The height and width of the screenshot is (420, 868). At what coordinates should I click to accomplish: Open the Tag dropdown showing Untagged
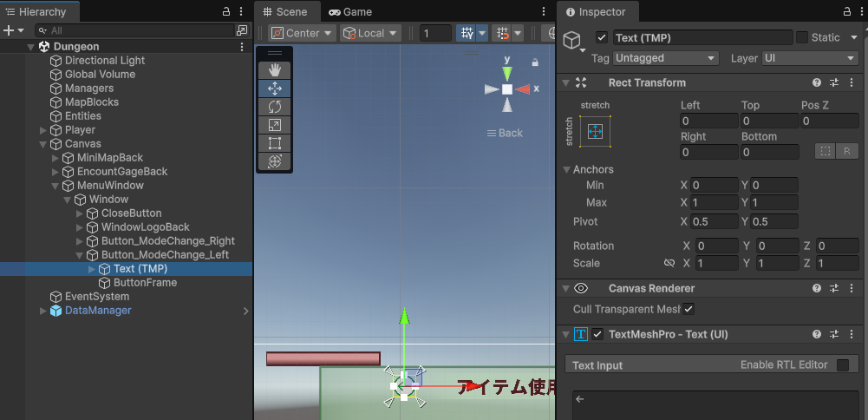pyautogui.click(x=665, y=58)
